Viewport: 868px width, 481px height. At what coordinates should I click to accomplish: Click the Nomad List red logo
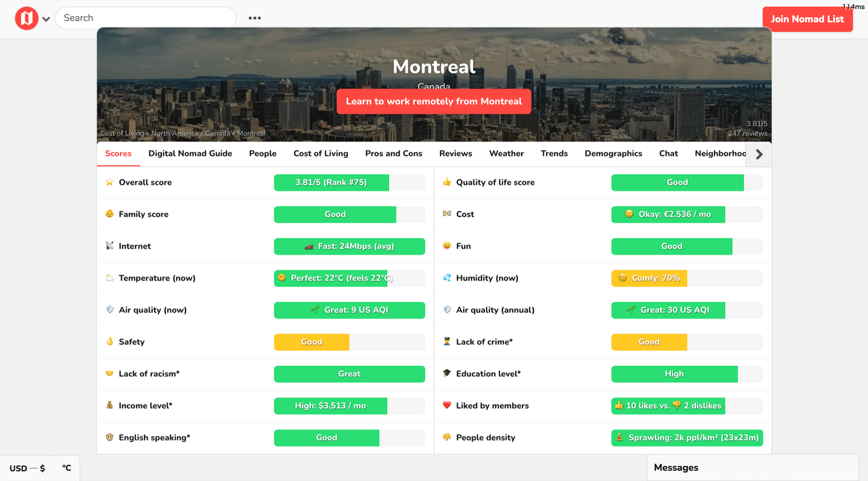26,18
